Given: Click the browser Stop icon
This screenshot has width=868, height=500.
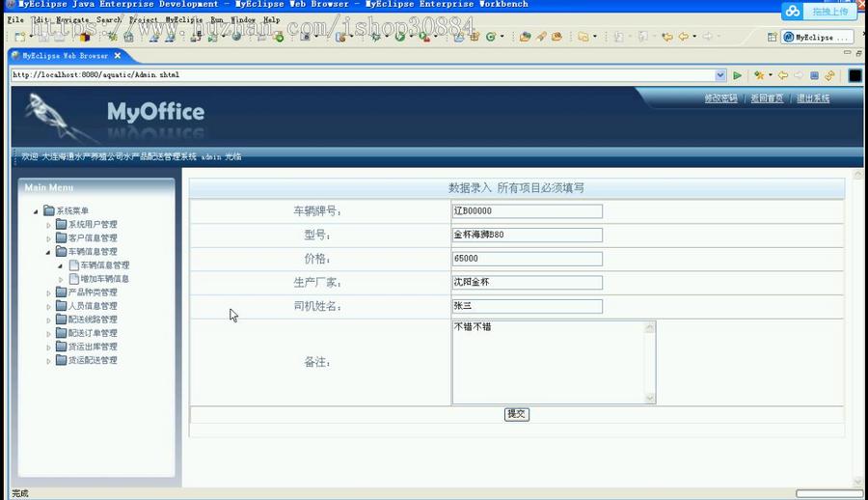Looking at the screenshot, I should (814, 75).
